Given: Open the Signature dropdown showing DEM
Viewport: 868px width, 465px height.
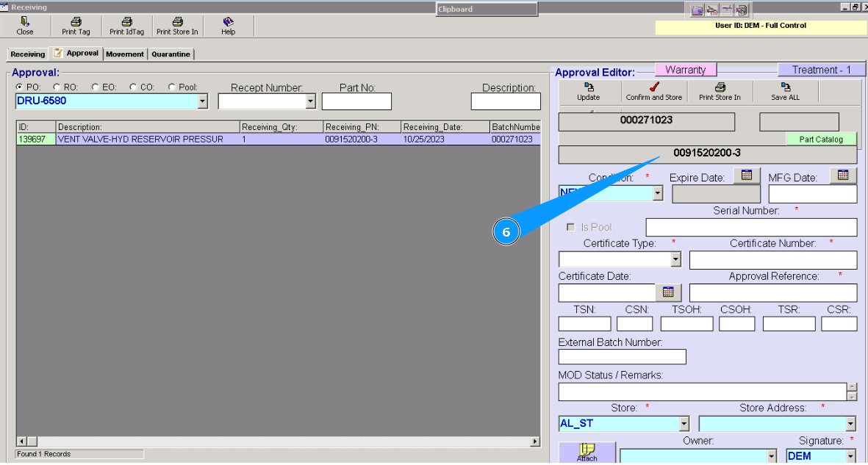Looking at the screenshot, I should 851,456.
